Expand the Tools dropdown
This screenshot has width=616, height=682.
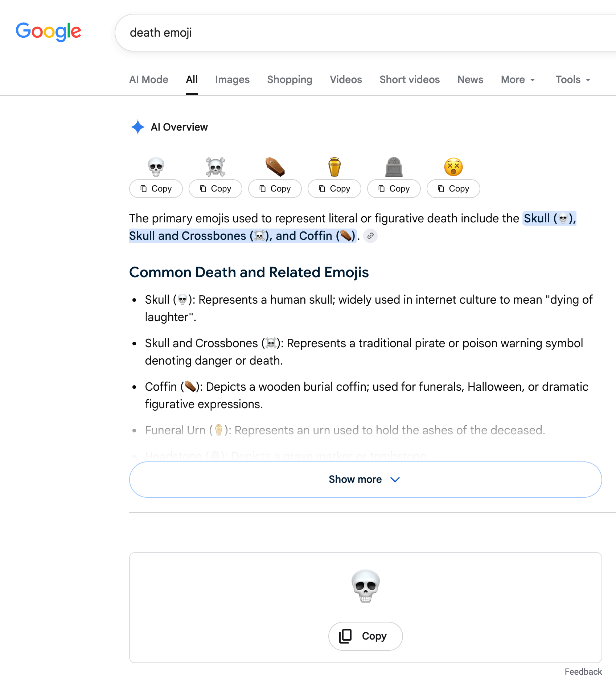point(573,79)
